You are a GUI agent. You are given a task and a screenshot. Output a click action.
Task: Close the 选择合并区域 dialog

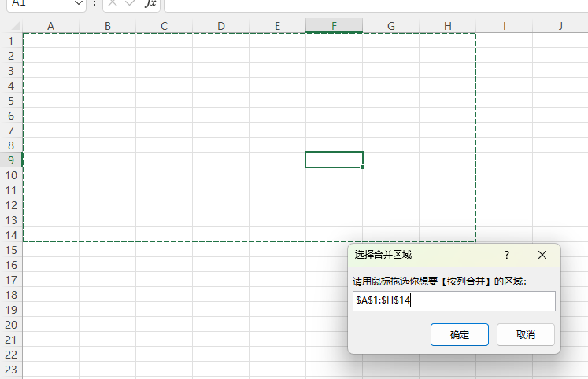pyautogui.click(x=542, y=255)
